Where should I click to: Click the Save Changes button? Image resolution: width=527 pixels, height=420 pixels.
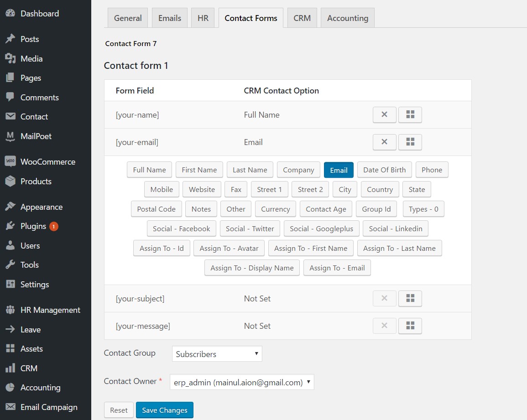pos(164,410)
